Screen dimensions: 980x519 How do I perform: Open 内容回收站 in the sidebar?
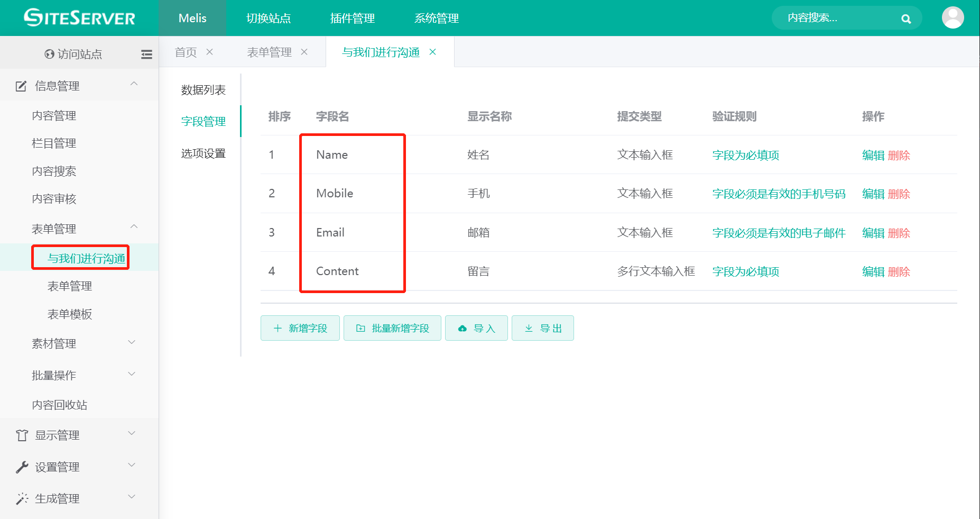pyautogui.click(x=59, y=405)
